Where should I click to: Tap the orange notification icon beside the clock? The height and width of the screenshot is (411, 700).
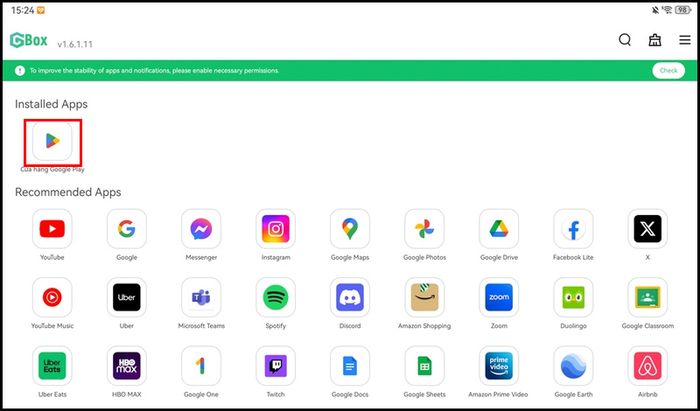click(x=41, y=10)
